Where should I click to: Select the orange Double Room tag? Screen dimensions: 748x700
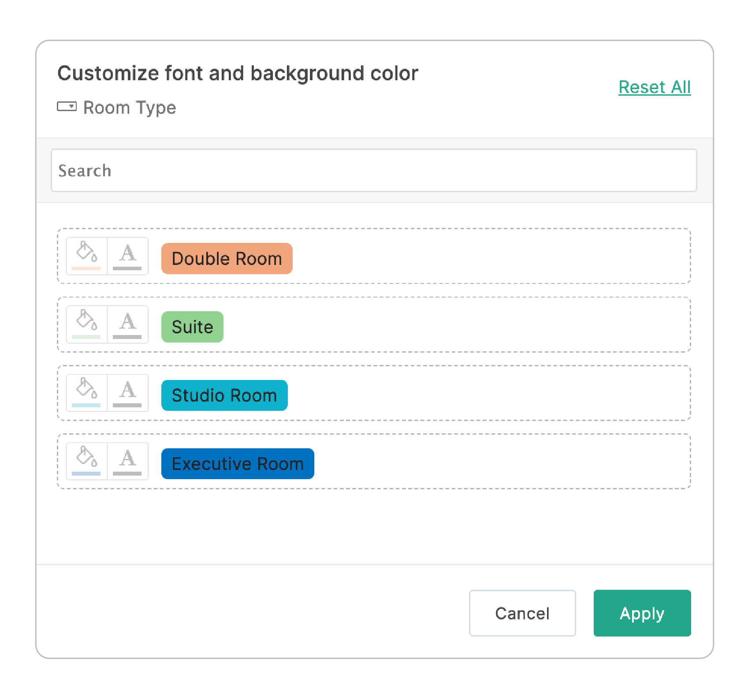[227, 258]
